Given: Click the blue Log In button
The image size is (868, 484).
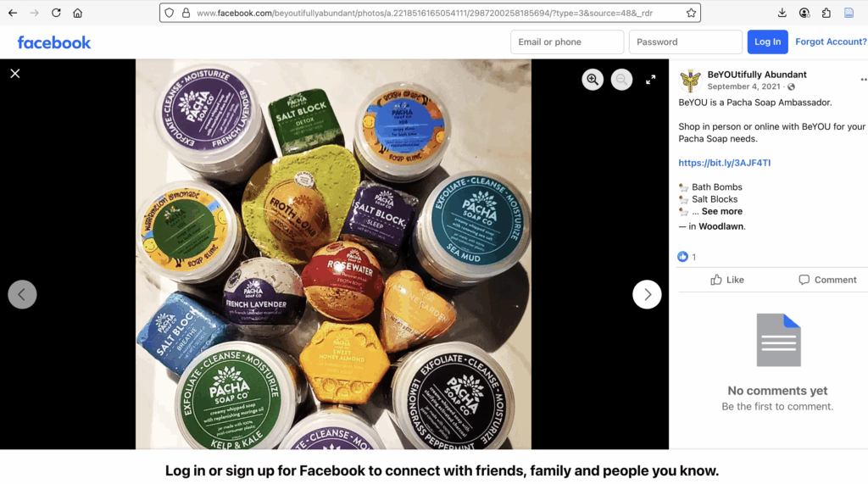Looking at the screenshot, I should click(767, 42).
